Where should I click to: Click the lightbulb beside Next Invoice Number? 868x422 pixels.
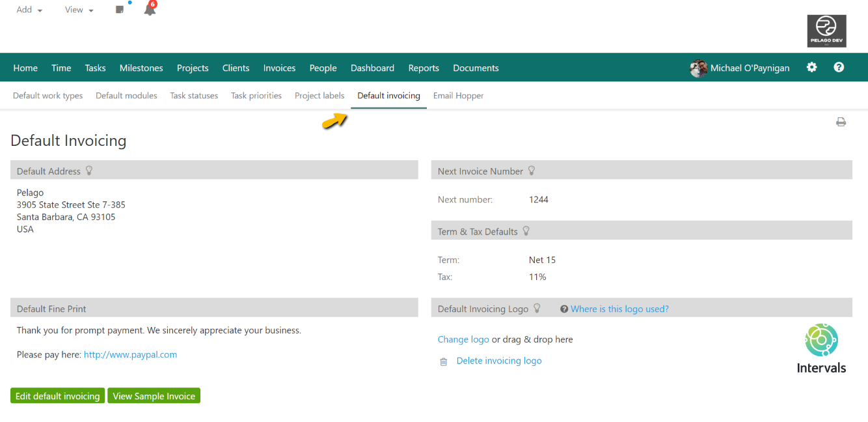[x=532, y=171]
